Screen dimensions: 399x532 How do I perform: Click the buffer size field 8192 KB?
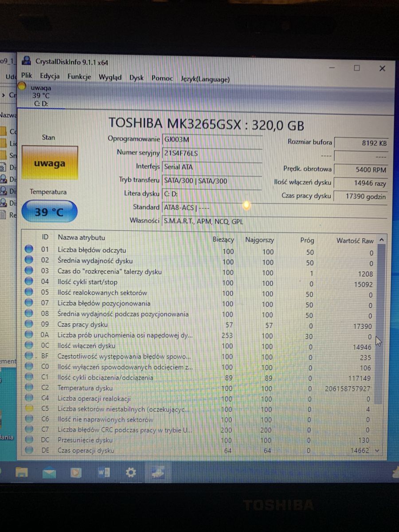click(361, 143)
